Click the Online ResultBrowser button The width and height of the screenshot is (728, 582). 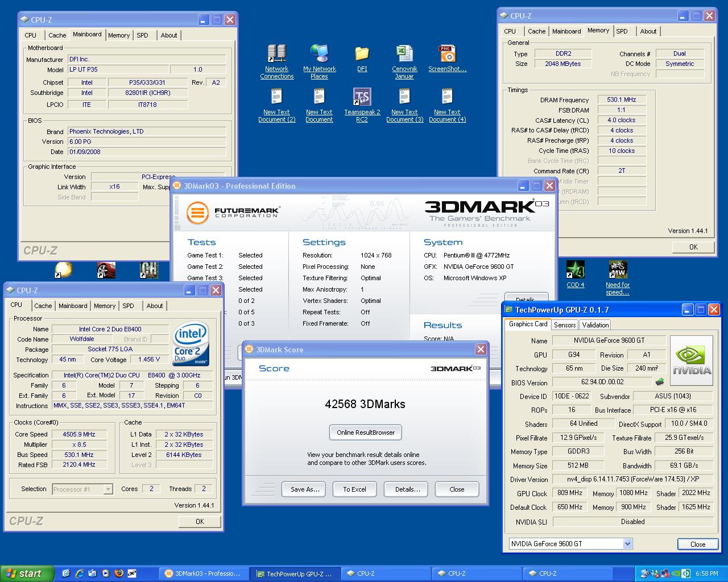(x=366, y=433)
